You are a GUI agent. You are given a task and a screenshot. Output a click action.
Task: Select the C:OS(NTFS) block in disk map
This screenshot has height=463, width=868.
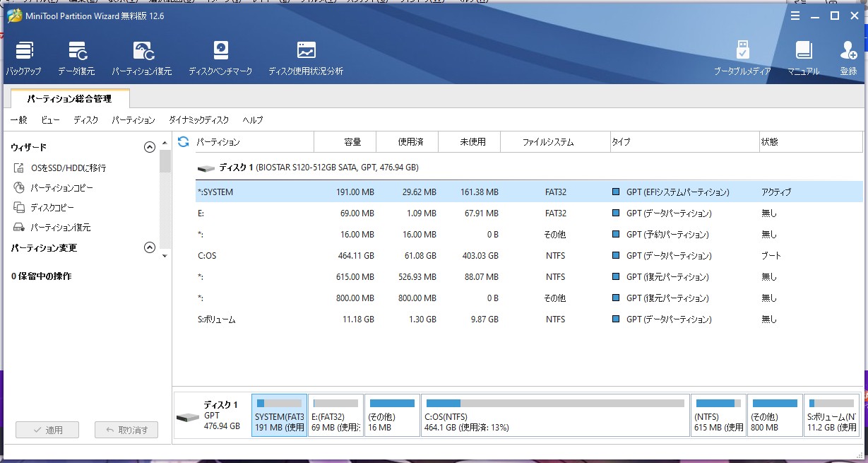click(x=554, y=416)
